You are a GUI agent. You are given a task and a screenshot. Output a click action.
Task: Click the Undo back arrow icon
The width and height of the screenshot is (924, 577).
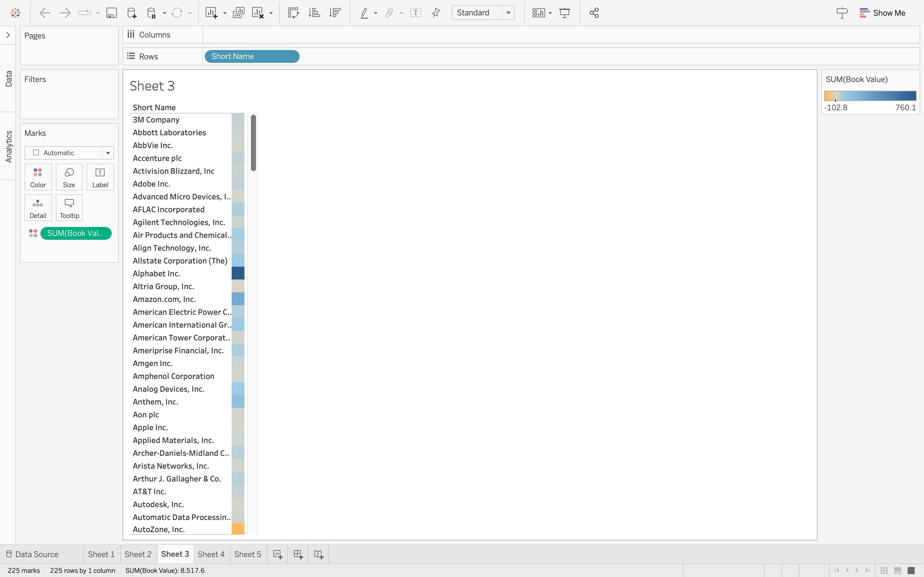click(x=45, y=13)
